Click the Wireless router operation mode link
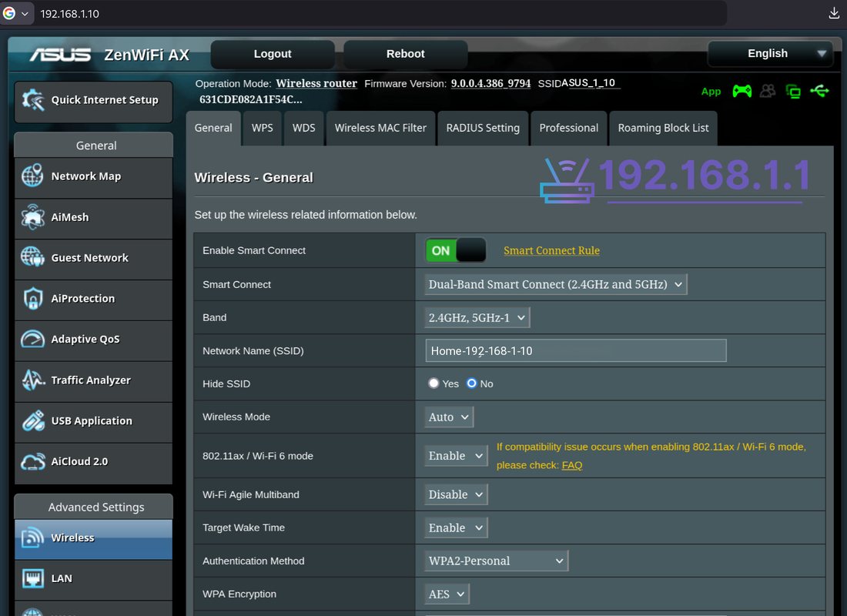Viewport: 847px width, 616px height. click(x=316, y=83)
